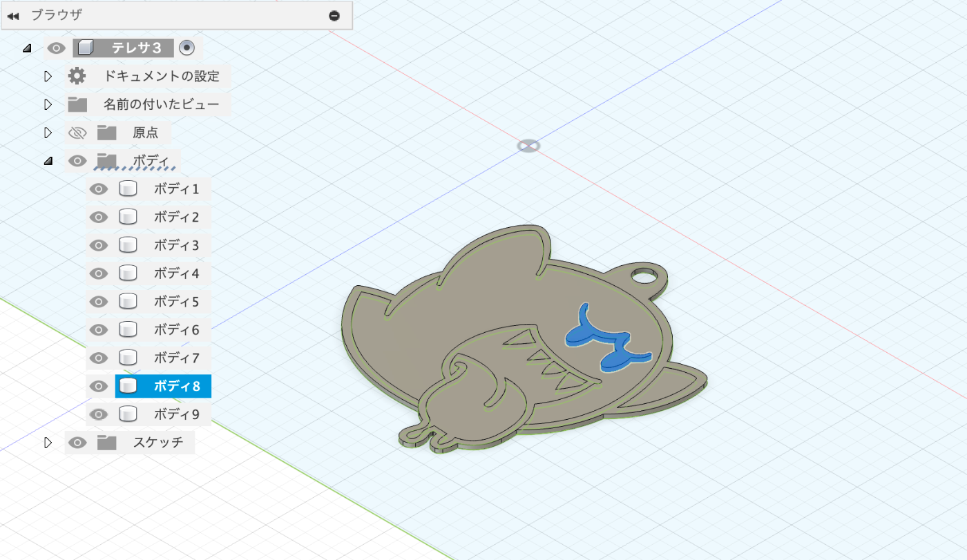
Task: Expand the スケッチ folder
Action: (x=48, y=443)
